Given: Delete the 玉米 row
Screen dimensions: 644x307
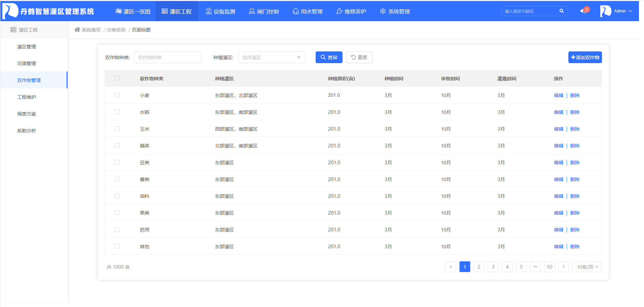Looking at the screenshot, I should pyautogui.click(x=575, y=129).
